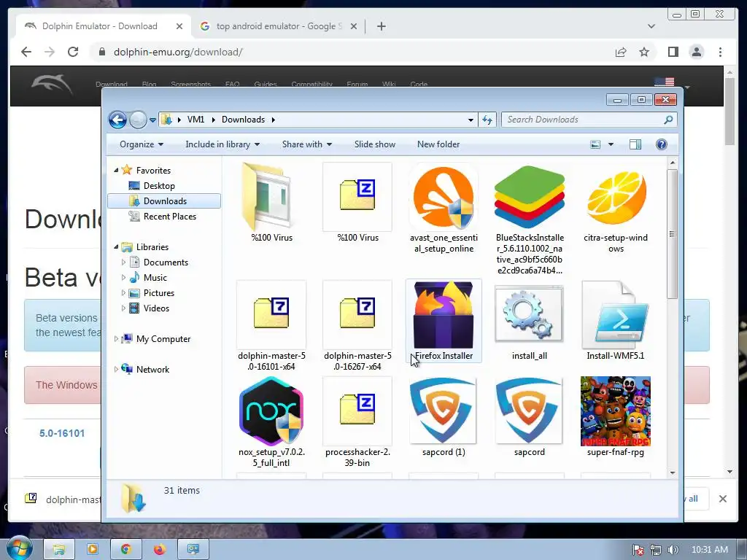Reload the Chrome page
This screenshot has height=560, width=747.
[x=73, y=52]
